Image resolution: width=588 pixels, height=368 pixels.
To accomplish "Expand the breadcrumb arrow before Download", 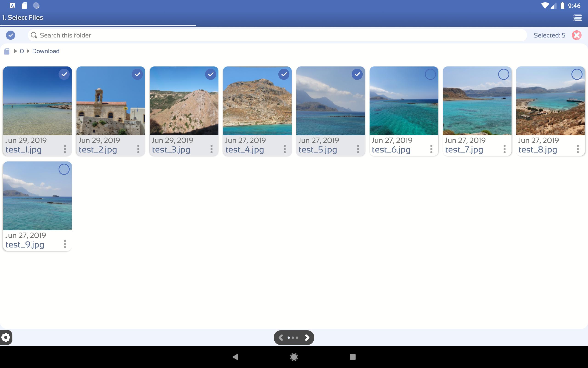I will [28, 51].
